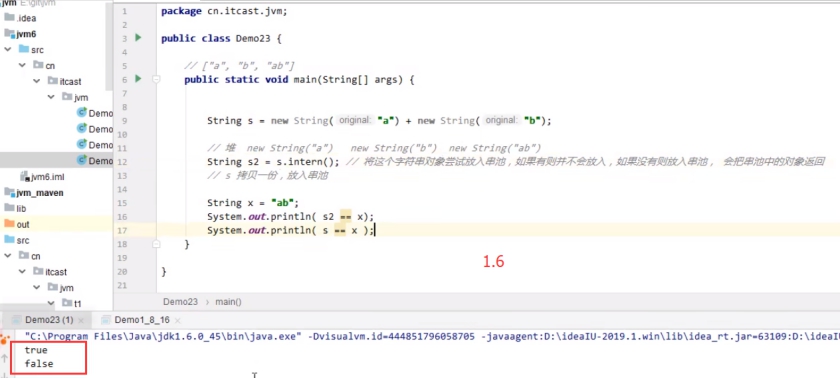Viewport: 840px width, 379px height.
Task: Select the jvm label directly above t1
Action: pyautogui.click(x=67, y=287)
